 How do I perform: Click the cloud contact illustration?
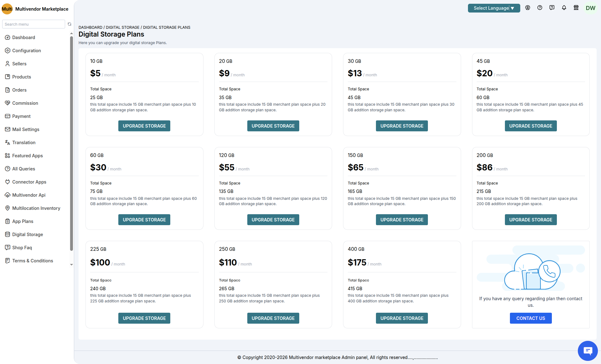(531, 269)
